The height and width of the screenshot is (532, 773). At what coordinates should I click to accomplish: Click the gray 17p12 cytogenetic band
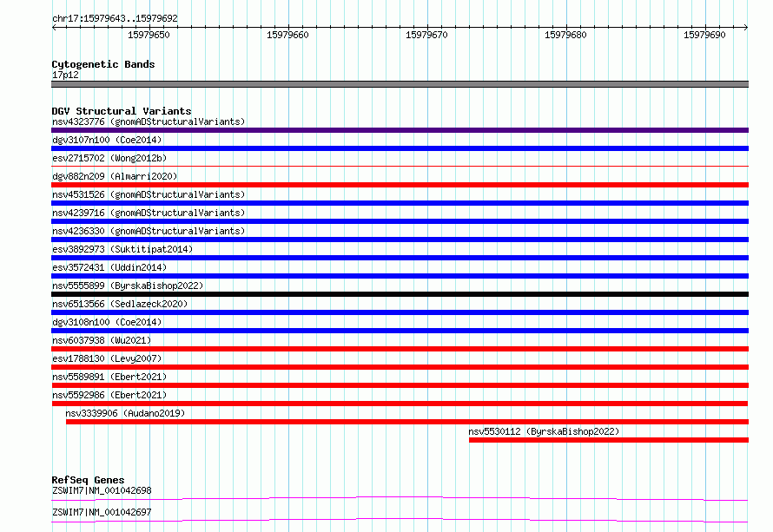[x=400, y=84]
